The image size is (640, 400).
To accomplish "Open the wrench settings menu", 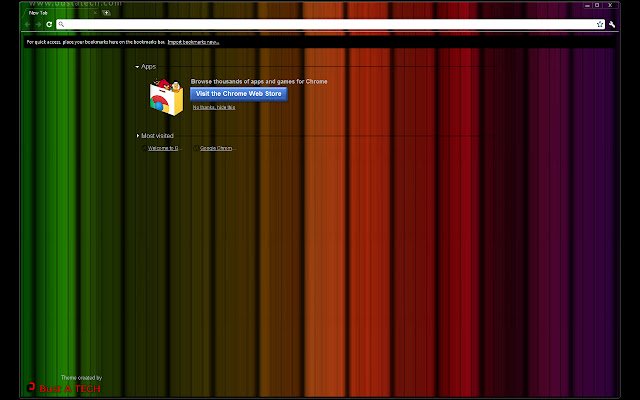I will click(x=611, y=24).
